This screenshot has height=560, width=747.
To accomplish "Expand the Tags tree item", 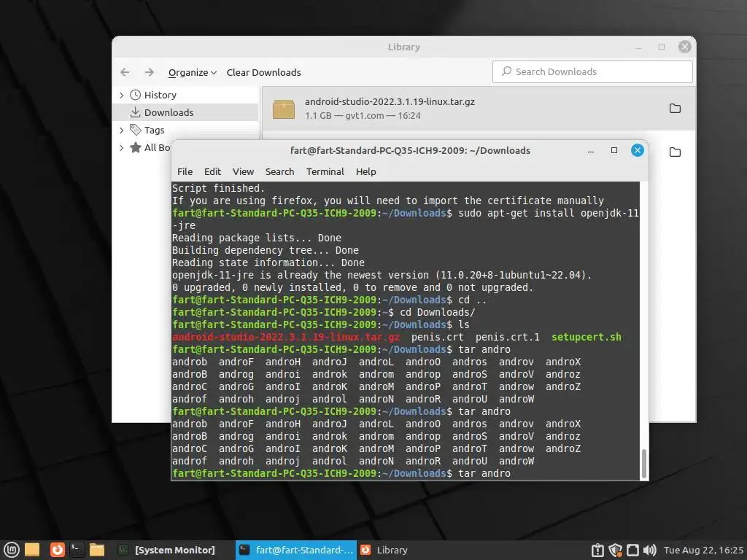I will tap(122, 130).
